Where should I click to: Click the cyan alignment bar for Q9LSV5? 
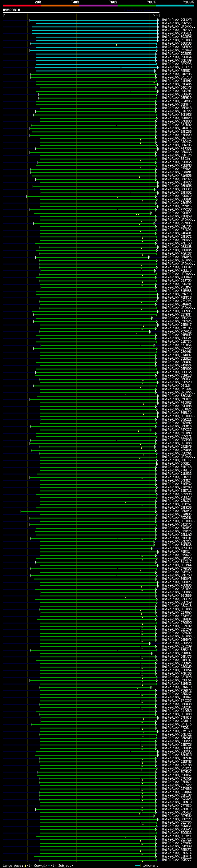94,20
